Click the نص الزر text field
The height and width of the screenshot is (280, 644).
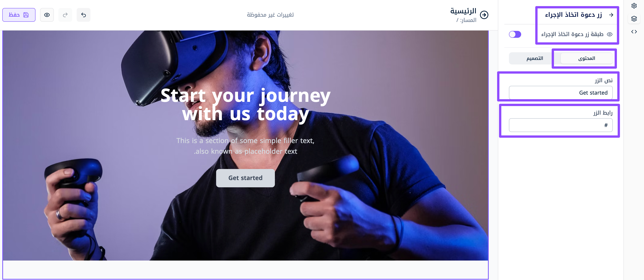pos(560,93)
